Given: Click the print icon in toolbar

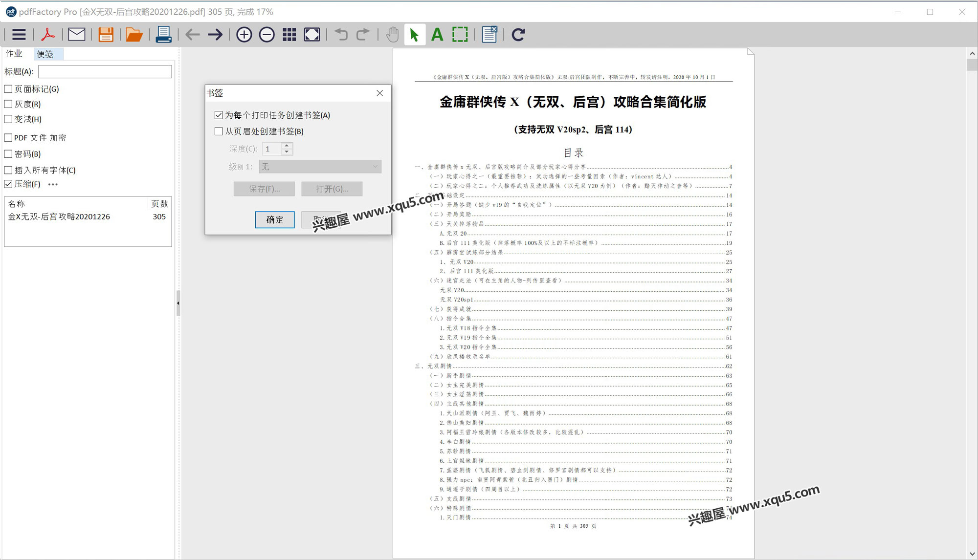Looking at the screenshot, I should coord(163,34).
